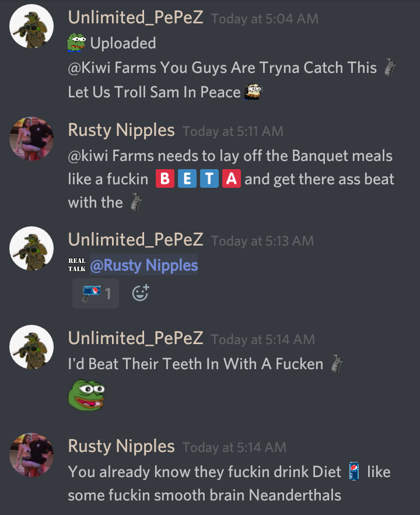Viewport: 420px width, 515px height.
Task: Click the red A letter emoji
Action: point(232,178)
